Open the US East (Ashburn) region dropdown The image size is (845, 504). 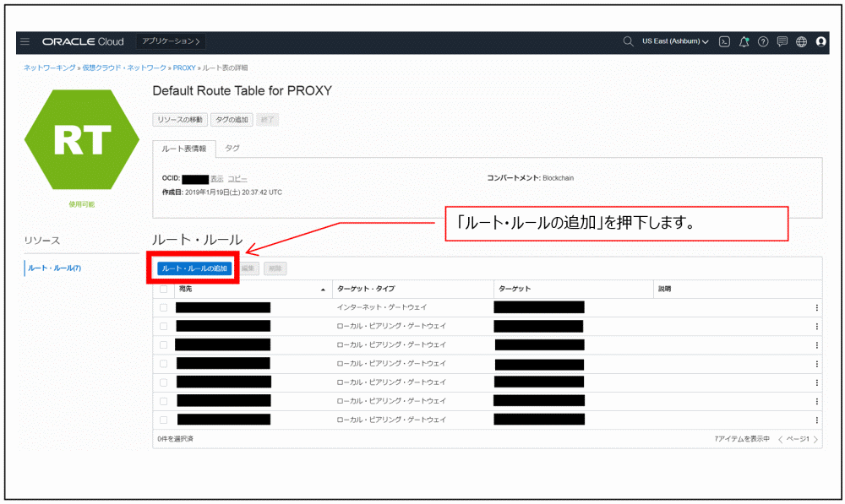tap(675, 41)
